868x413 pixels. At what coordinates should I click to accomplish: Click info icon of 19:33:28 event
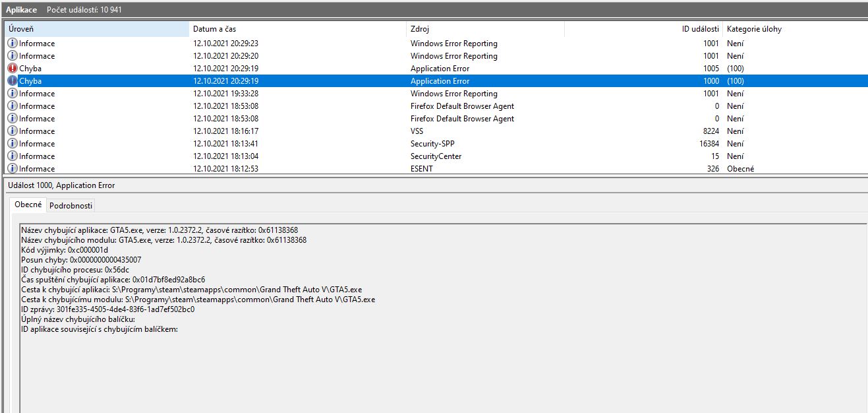pyautogui.click(x=13, y=94)
